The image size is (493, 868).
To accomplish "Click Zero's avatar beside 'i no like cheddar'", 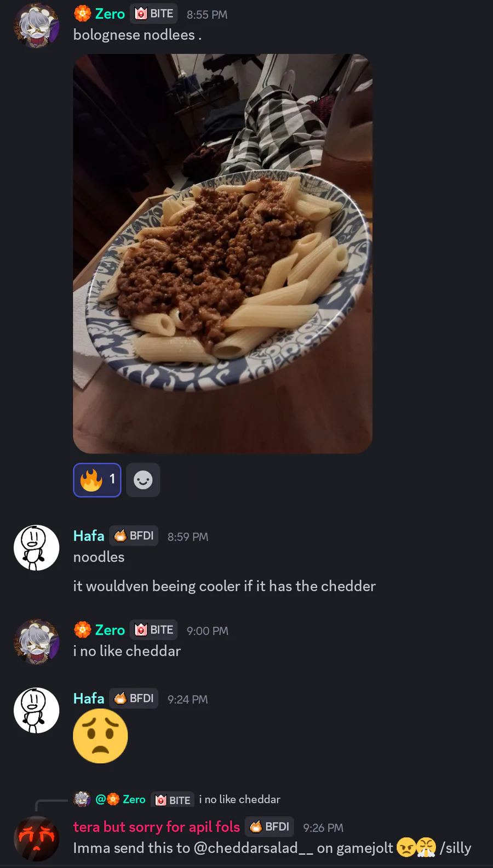I will click(x=36, y=642).
